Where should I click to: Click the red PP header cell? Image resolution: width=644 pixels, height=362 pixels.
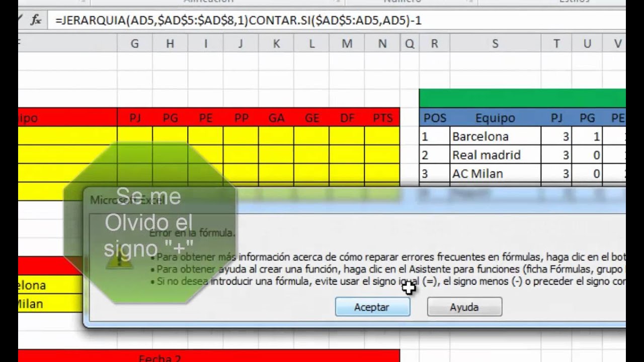(240, 118)
